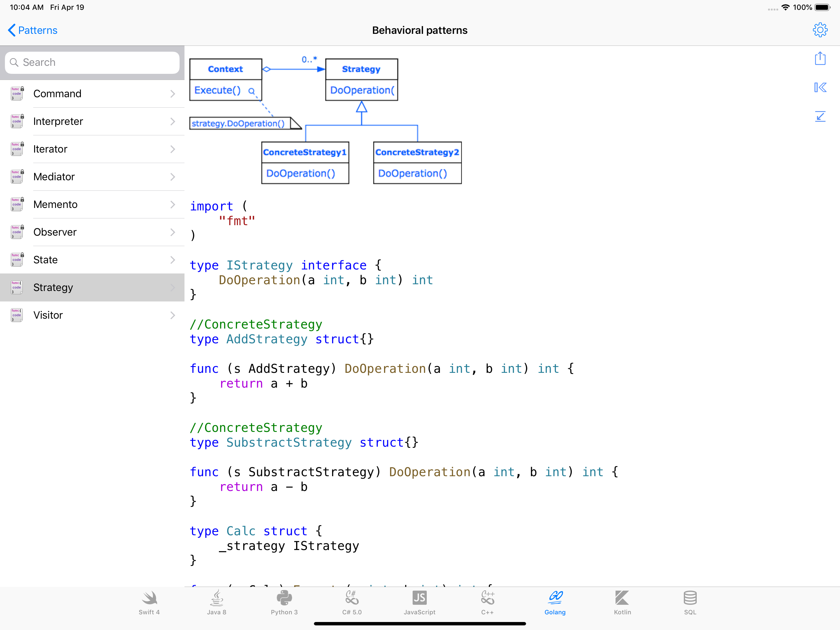Image resolution: width=840 pixels, height=630 pixels.
Task: Select the SQL database icon
Action: tap(690, 602)
